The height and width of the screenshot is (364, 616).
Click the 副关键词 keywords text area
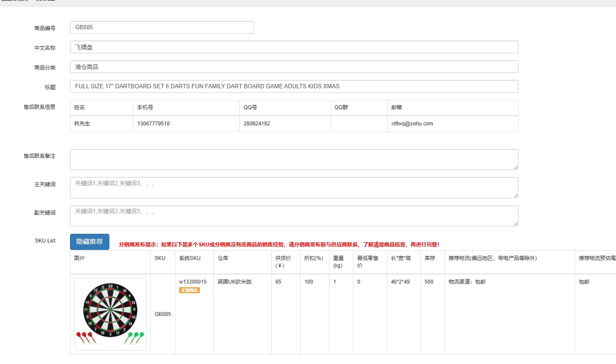[x=293, y=215]
